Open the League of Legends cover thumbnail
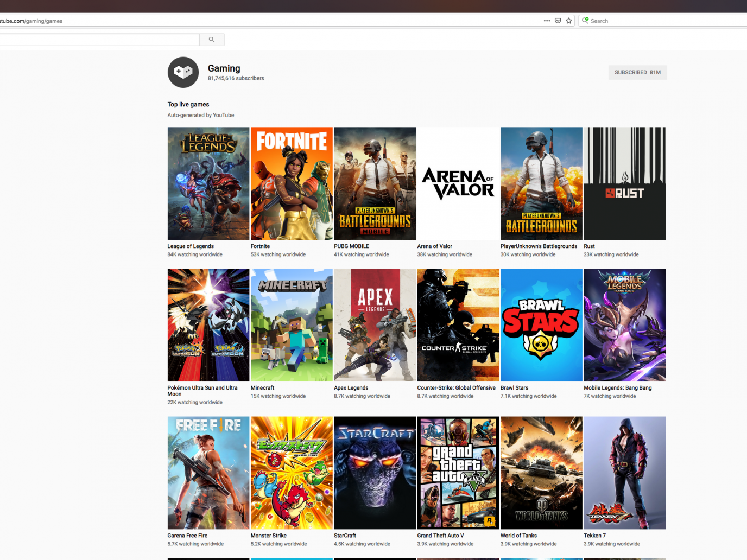 click(208, 183)
